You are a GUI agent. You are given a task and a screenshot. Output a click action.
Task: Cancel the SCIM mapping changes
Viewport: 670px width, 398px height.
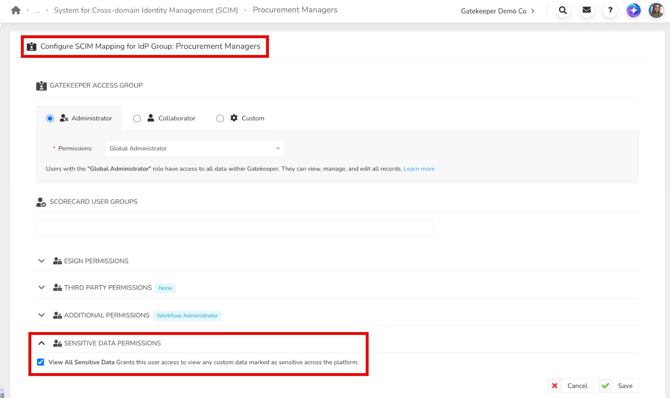pos(570,386)
